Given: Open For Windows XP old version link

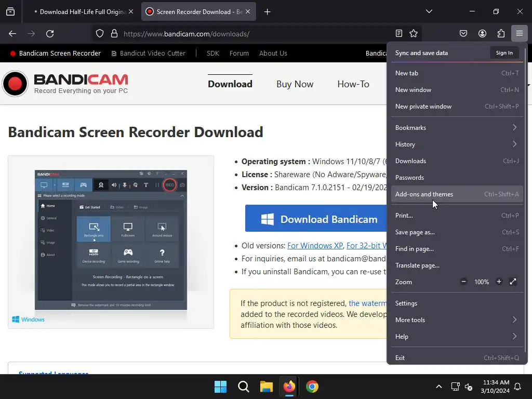Looking at the screenshot, I should 315,245.
